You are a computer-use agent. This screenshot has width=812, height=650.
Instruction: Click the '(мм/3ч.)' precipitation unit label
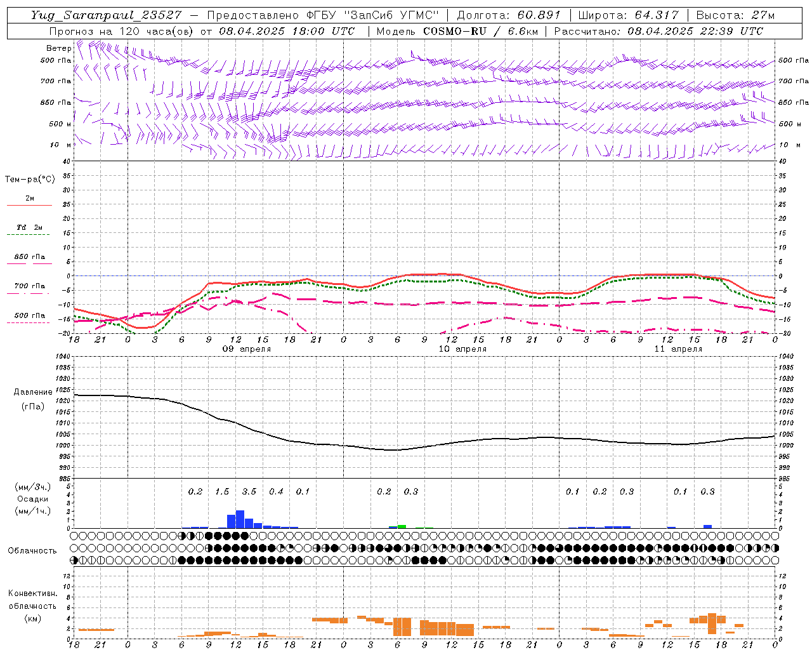(x=32, y=487)
